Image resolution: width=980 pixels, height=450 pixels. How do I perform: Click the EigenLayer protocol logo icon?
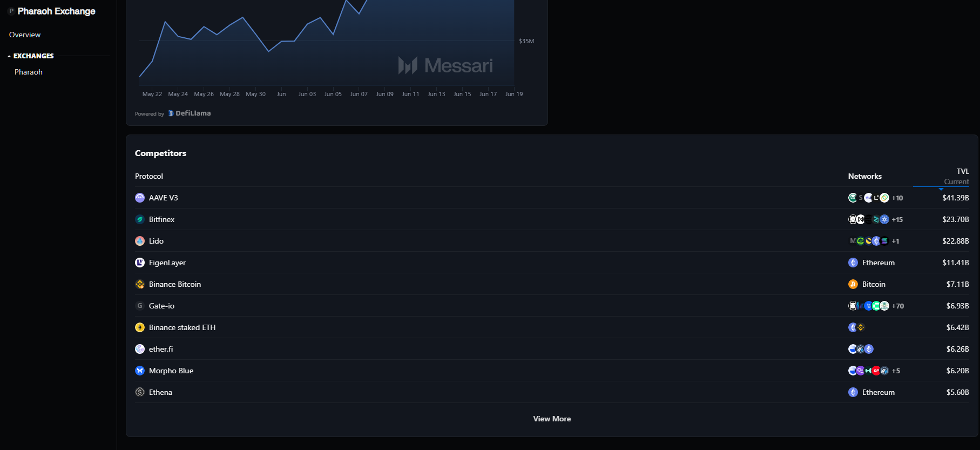tap(140, 263)
